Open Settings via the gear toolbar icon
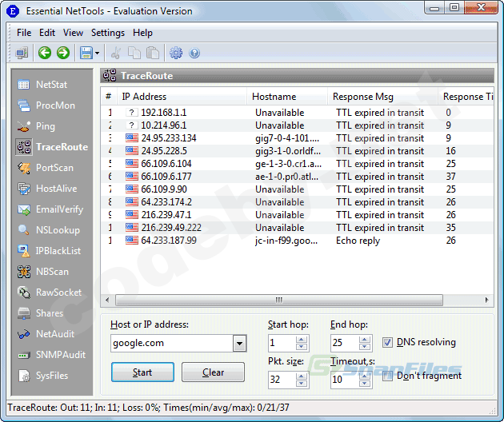The image size is (504, 422). click(176, 53)
